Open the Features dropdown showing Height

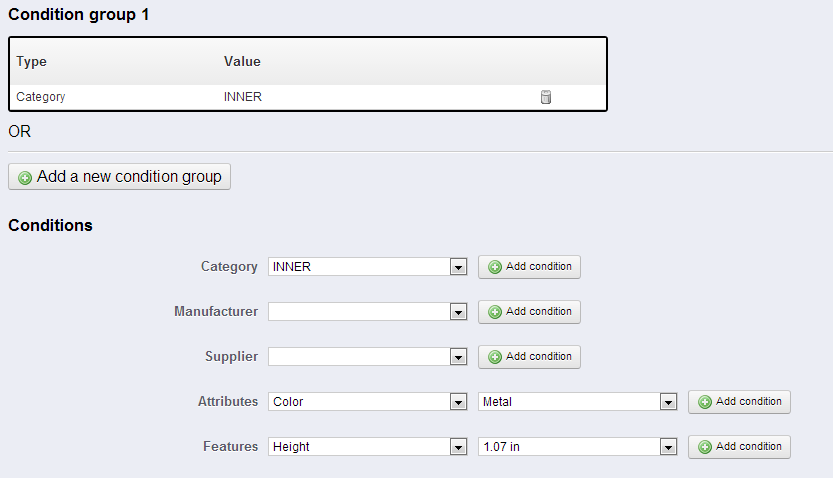coord(368,447)
